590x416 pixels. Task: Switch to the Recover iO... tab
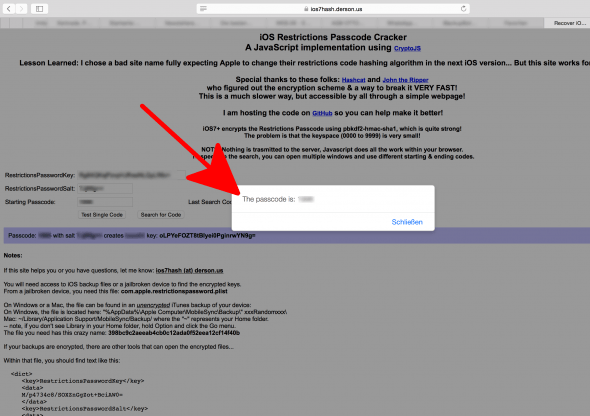click(567, 23)
